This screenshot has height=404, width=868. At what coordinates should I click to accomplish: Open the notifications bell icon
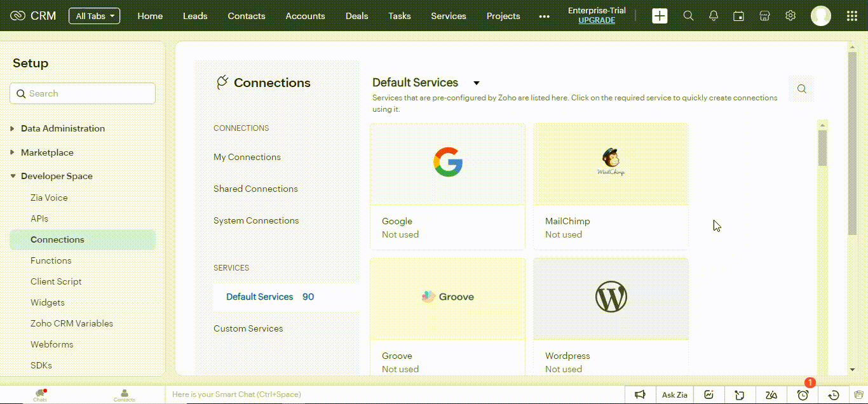click(713, 15)
